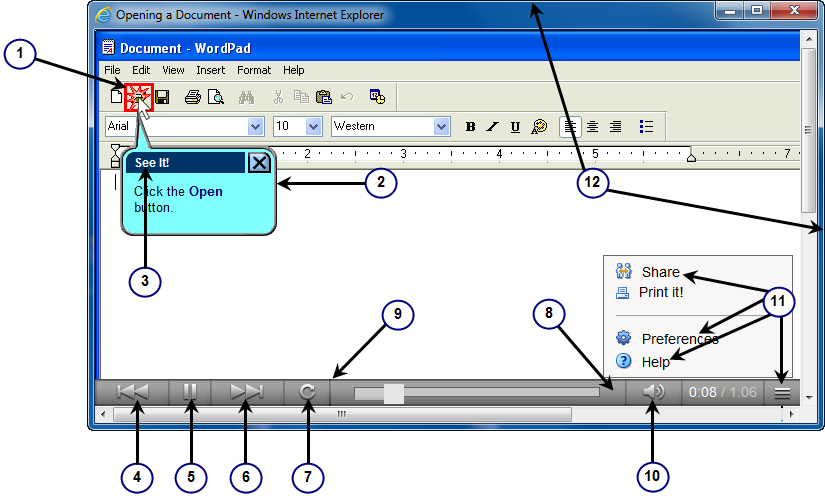825x498 pixels.
Task: Select Center alignment button
Action: 592,127
